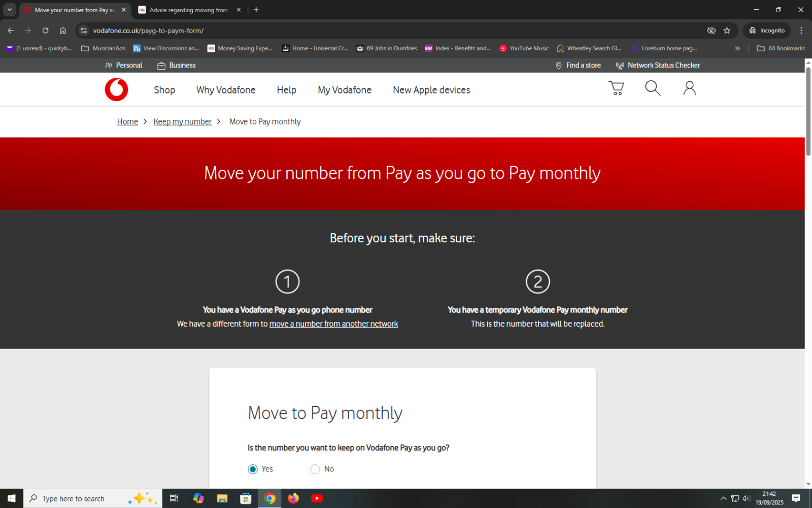The height and width of the screenshot is (508, 812).
Task: Go to Home breadcrumb
Action: coord(127,121)
